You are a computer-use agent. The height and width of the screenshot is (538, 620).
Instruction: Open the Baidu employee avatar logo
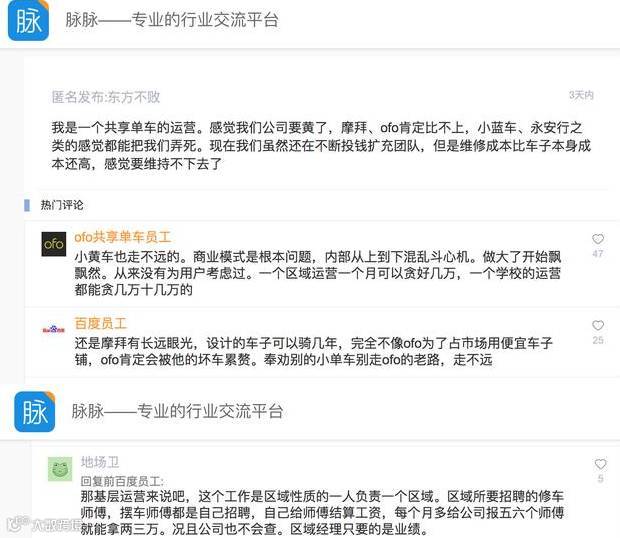tap(53, 329)
